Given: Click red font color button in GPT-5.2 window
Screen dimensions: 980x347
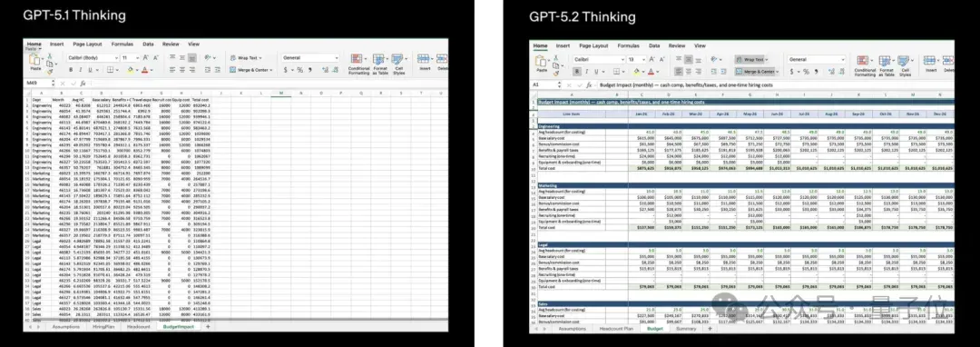Looking at the screenshot, I should (651, 71).
